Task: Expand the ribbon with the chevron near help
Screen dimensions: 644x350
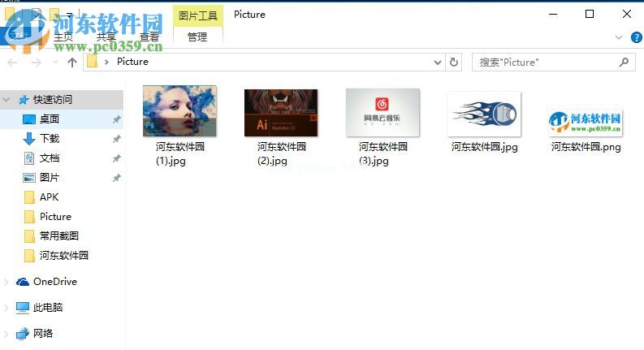Action: (617, 37)
